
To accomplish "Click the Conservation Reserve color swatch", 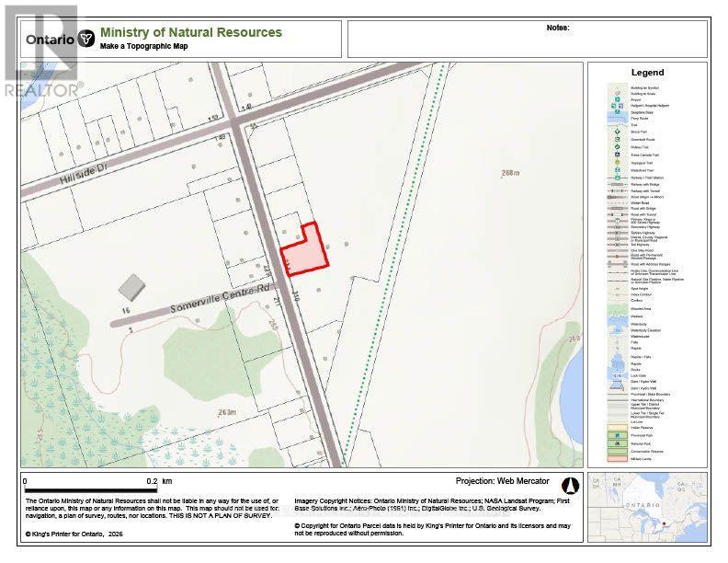I will tap(618, 451).
